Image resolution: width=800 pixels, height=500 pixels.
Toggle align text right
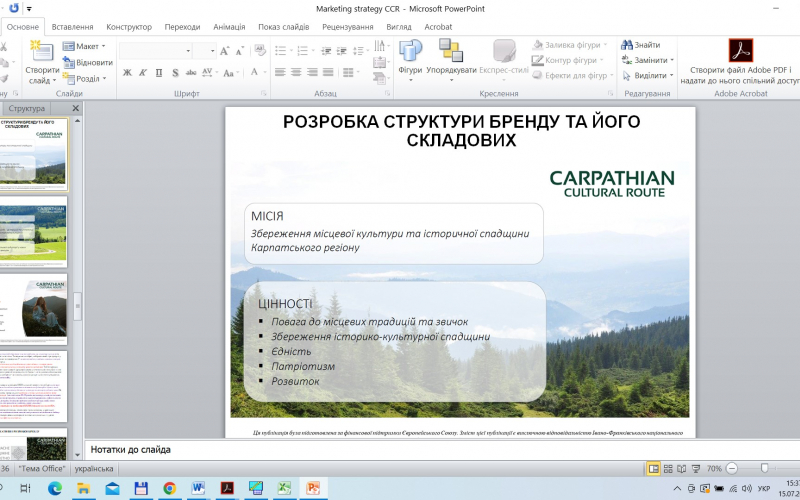pyautogui.click(x=312, y=72)
